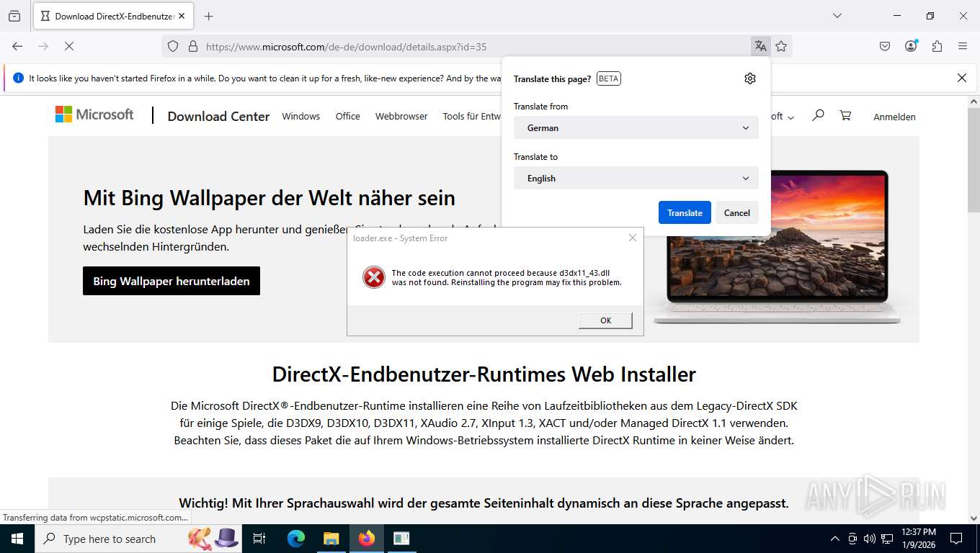
Task: Click the blue Translate button
Action: (685, 212)
